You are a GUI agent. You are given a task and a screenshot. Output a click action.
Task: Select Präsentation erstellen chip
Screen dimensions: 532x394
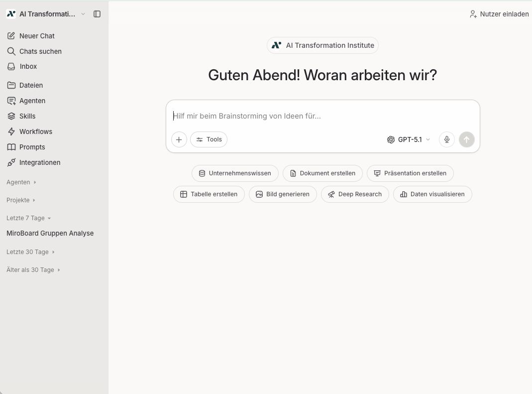(410, 173)
